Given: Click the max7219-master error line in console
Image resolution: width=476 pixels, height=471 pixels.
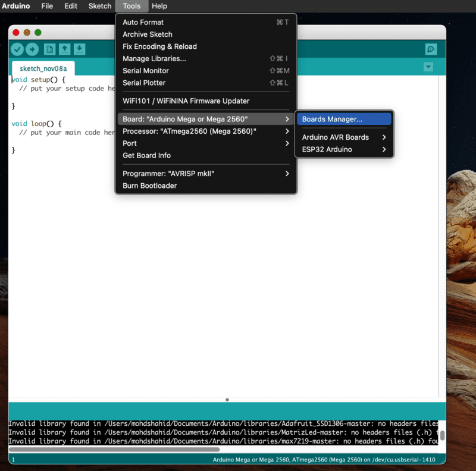Looking at the screenshot, I should 223,441.
